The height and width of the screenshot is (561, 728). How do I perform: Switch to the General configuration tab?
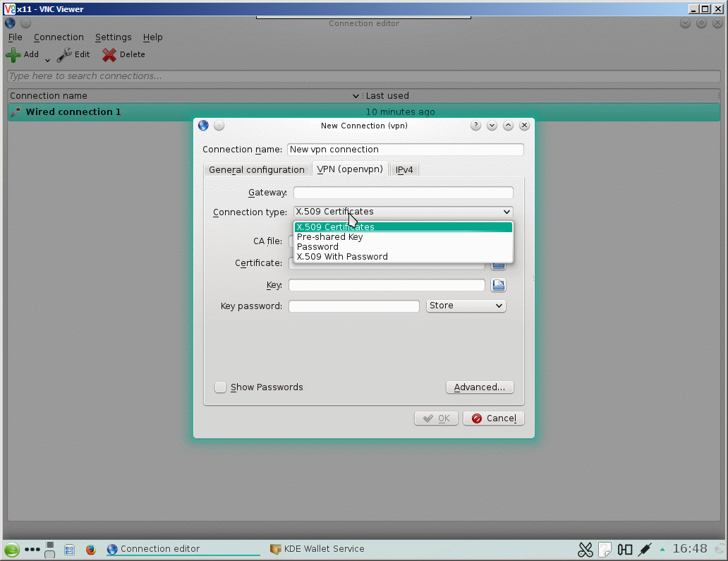[256, 169]
